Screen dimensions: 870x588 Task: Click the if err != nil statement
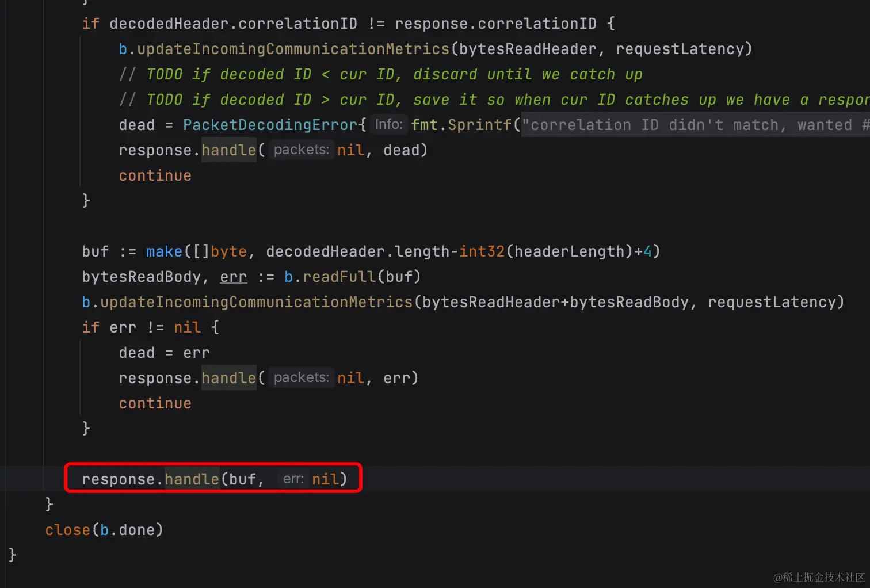pos(150,327)
